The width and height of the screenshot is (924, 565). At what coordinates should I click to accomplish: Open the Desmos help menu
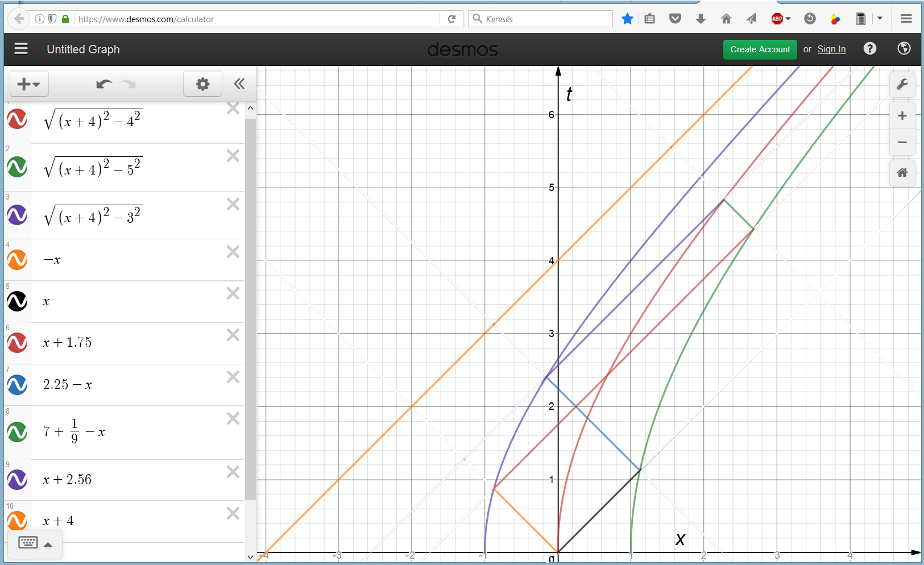click(869, 49)
